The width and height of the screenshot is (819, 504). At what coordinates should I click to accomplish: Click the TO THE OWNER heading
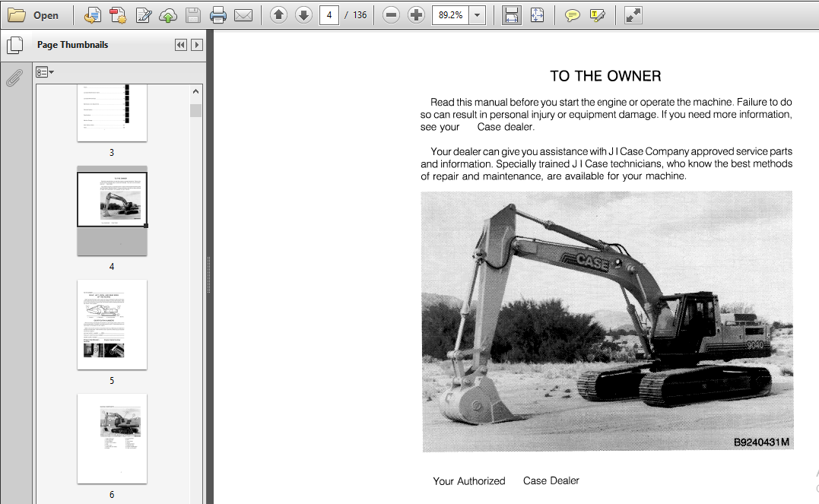point(605,76)
